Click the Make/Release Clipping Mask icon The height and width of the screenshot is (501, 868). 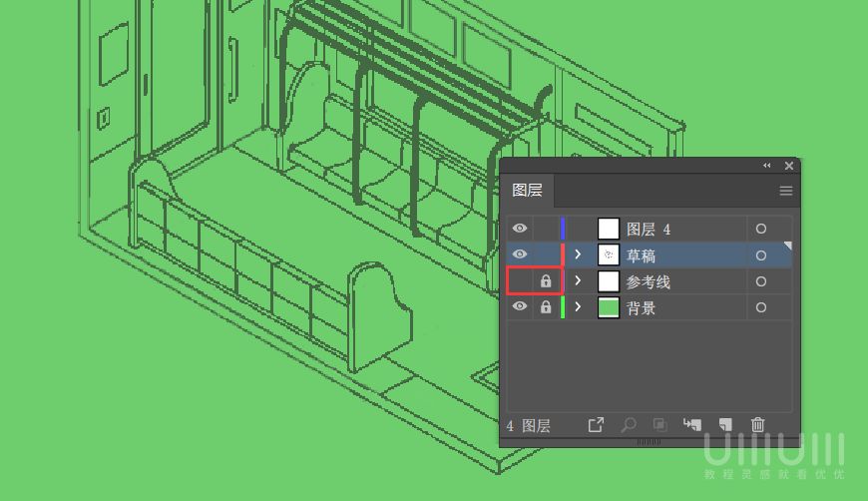coord(659,425)
